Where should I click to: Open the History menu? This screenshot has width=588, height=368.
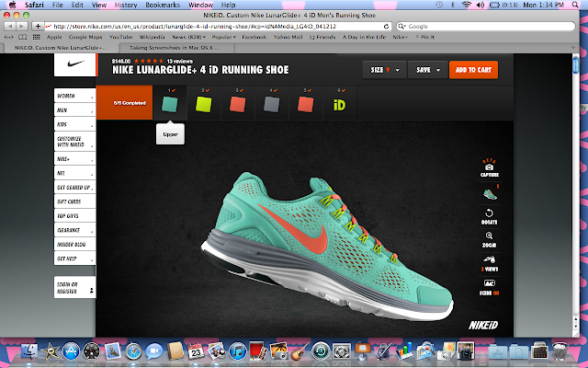click(x=126, y=5)
